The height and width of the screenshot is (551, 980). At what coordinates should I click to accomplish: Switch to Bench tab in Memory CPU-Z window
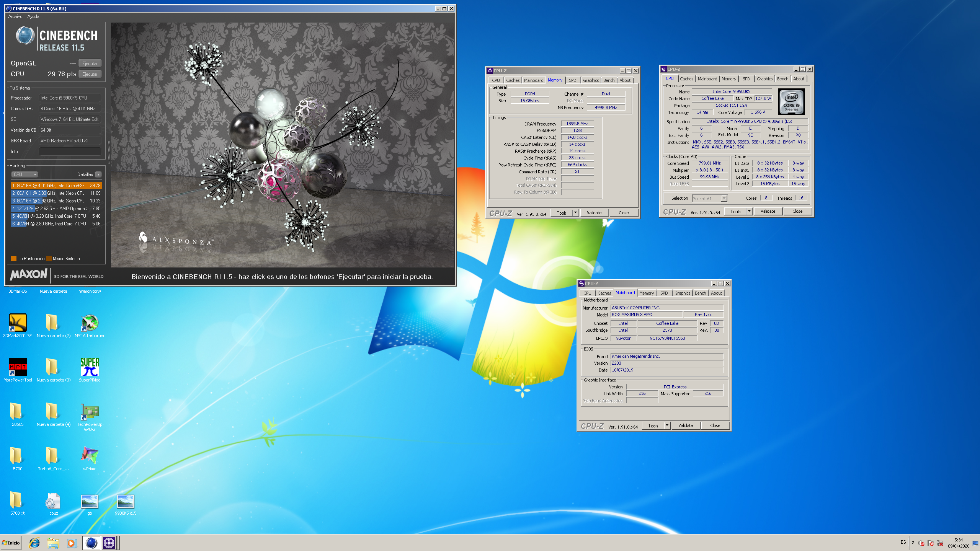tap(609, 80)
